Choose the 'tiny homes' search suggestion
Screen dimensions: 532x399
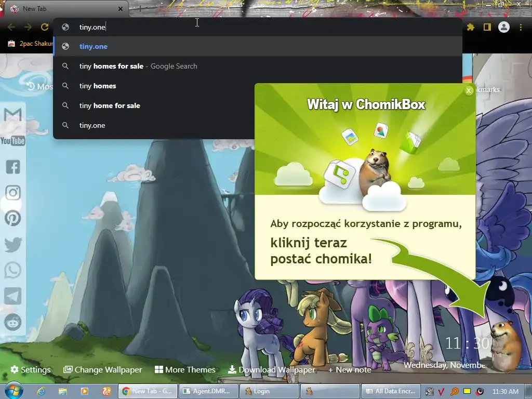(154, 86)
